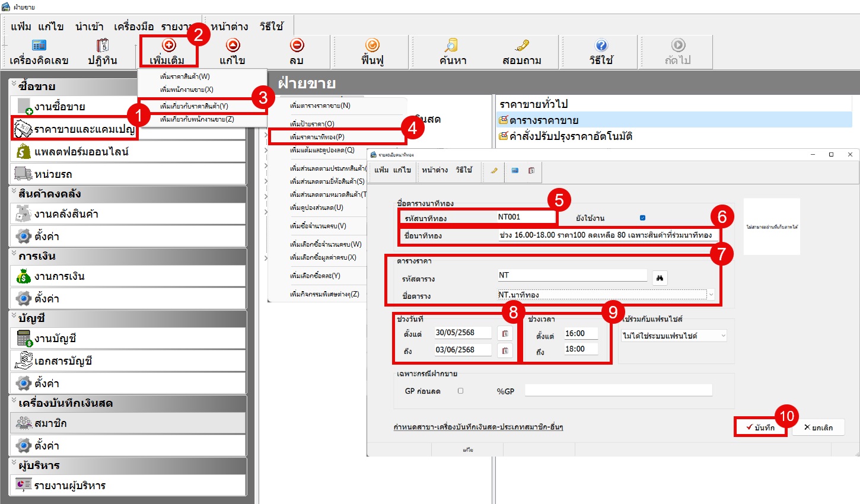Click the binoculars lookup beside รหัสตาราง
Screen dimensions: 860x504
660,277
